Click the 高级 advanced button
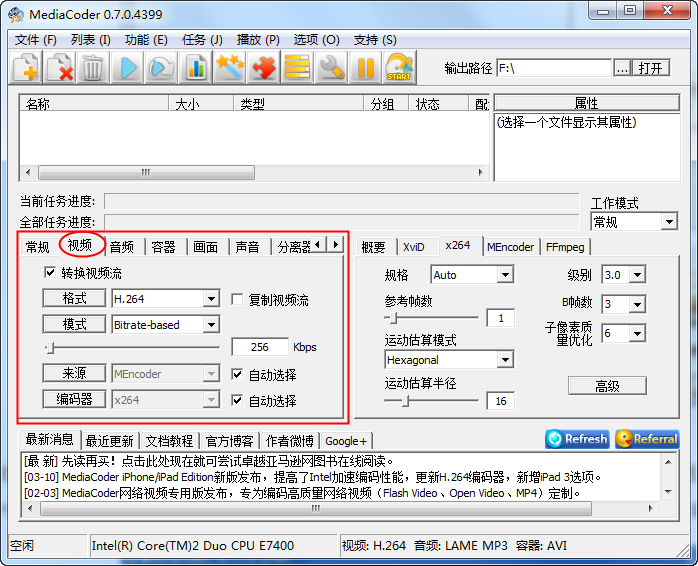This screenshot has height=566, width=698. tap(607, 386)
